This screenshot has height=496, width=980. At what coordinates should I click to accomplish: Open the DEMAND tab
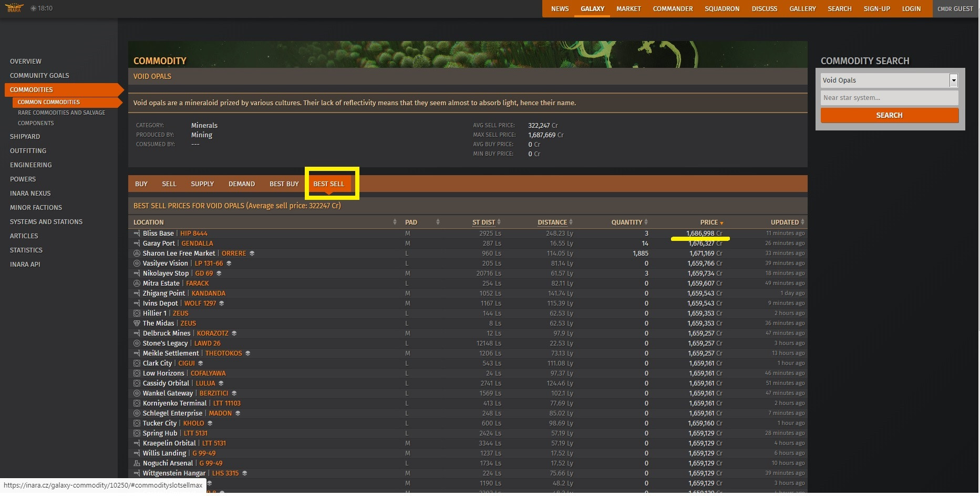pos(242,184)
